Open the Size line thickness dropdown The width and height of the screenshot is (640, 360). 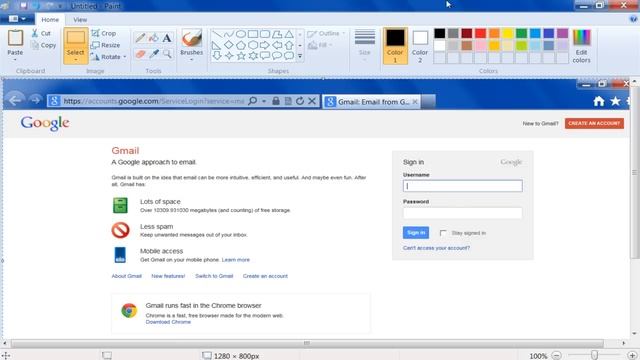tap(364, 46)
